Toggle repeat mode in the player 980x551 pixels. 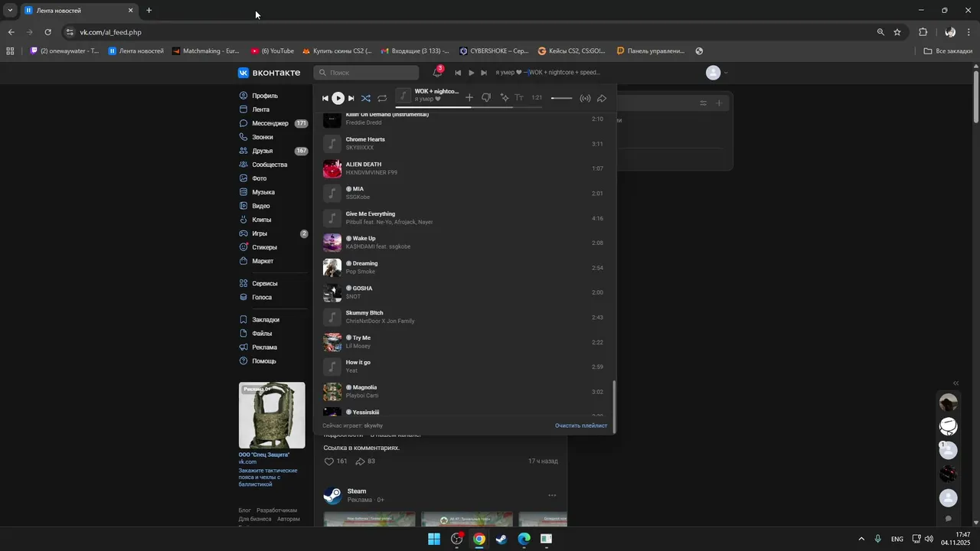pos(382,98)
